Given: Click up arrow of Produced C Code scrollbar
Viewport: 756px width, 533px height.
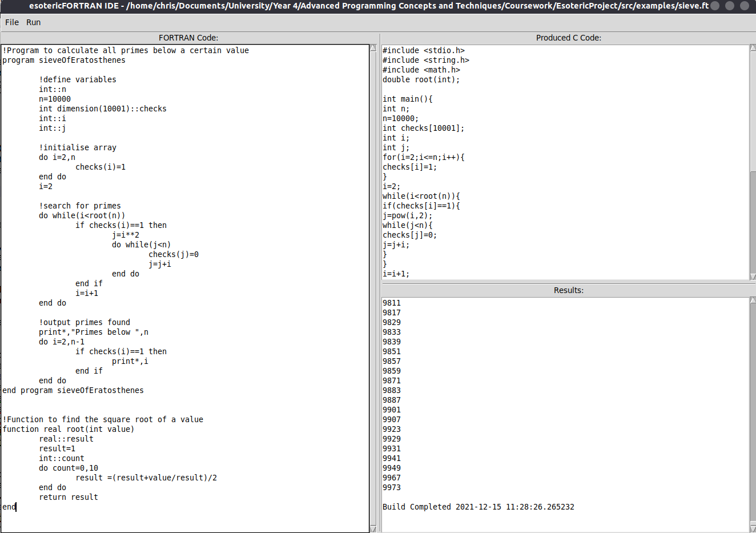Looking at the screenshot, I should click(753, 48).
